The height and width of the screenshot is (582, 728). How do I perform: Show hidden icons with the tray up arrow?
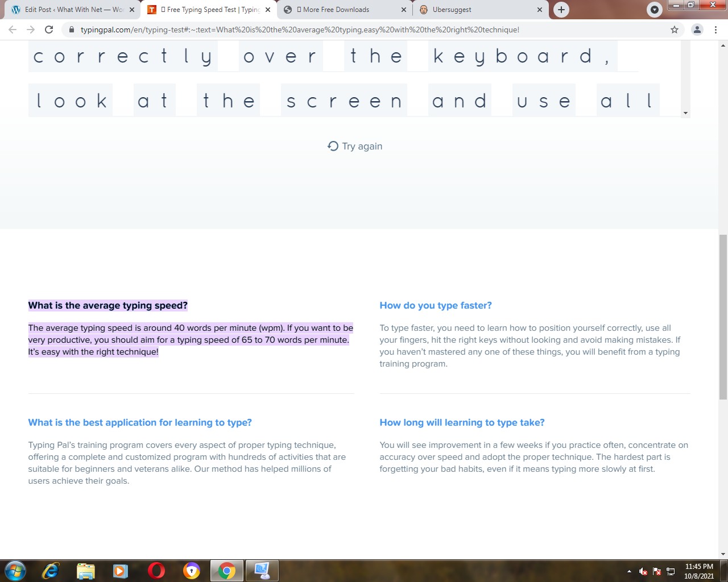click(x=629, y=571)
